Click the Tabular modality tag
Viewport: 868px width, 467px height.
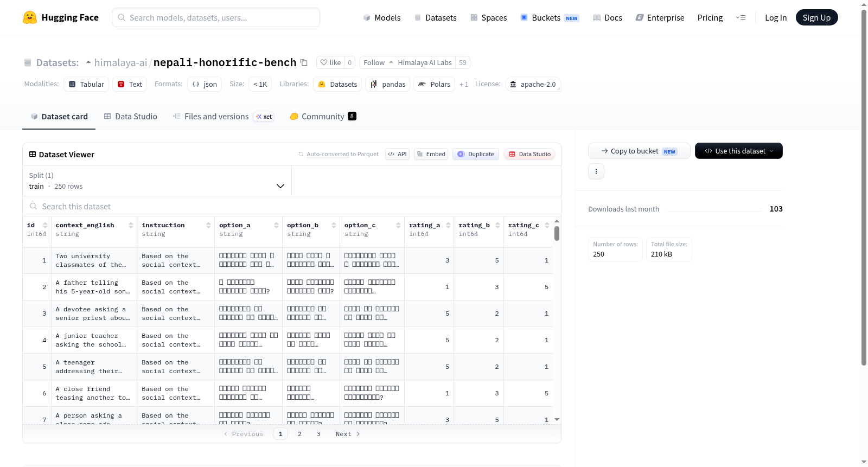coord(86,84)
